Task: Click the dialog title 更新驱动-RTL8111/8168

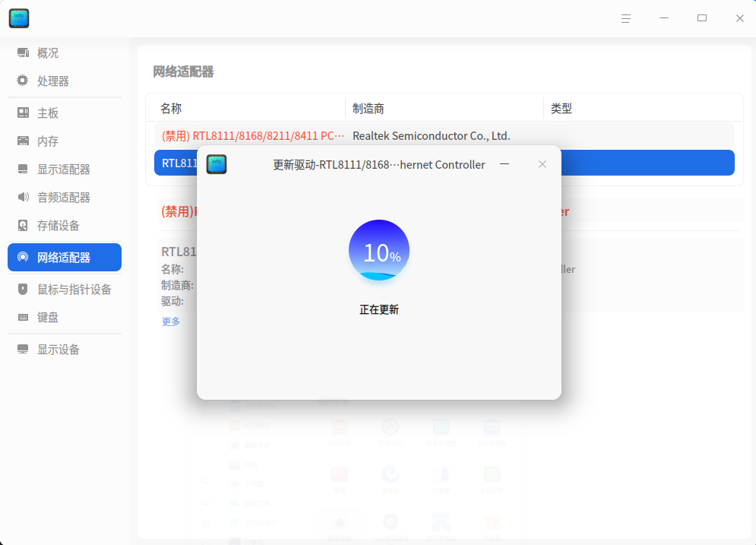Action: coord(379,164)
